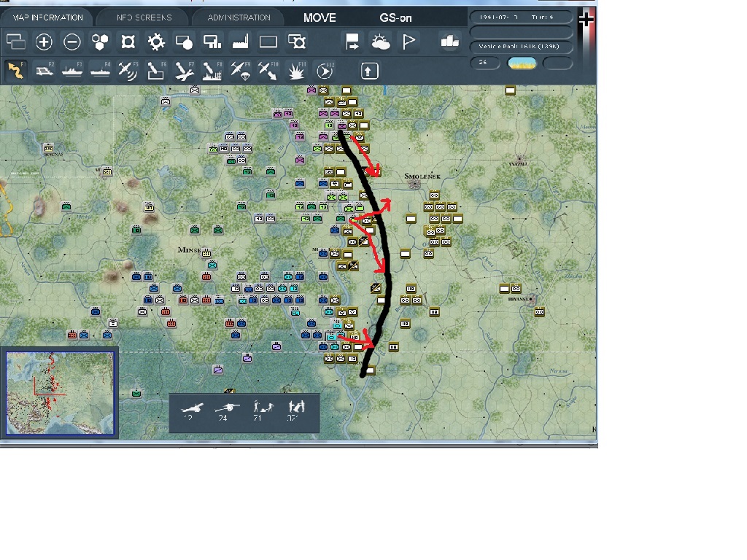Image resolution: width=747 pixels, height=560 pixels.
Task: Click the rectangle-with-gear toolbar icon
Action: (x=297, y=42)
